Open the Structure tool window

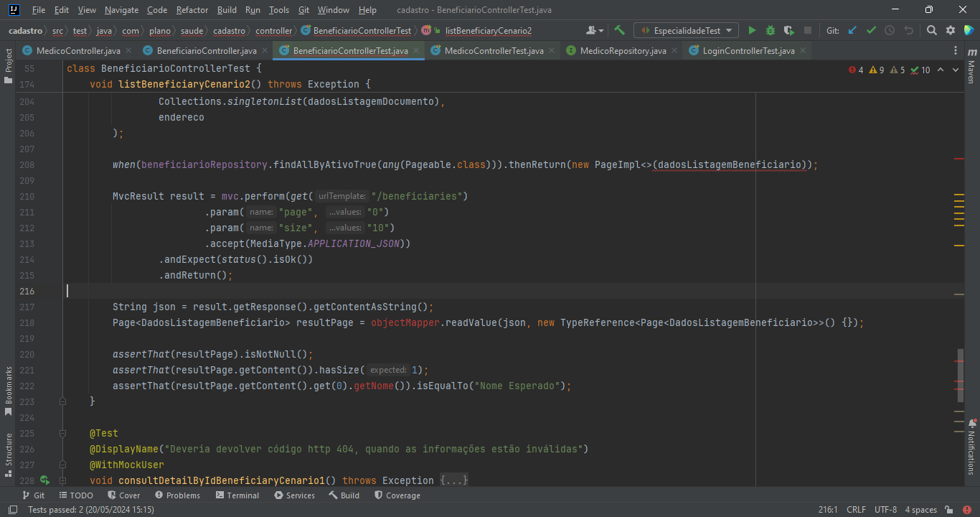click(x=9, y=454)
